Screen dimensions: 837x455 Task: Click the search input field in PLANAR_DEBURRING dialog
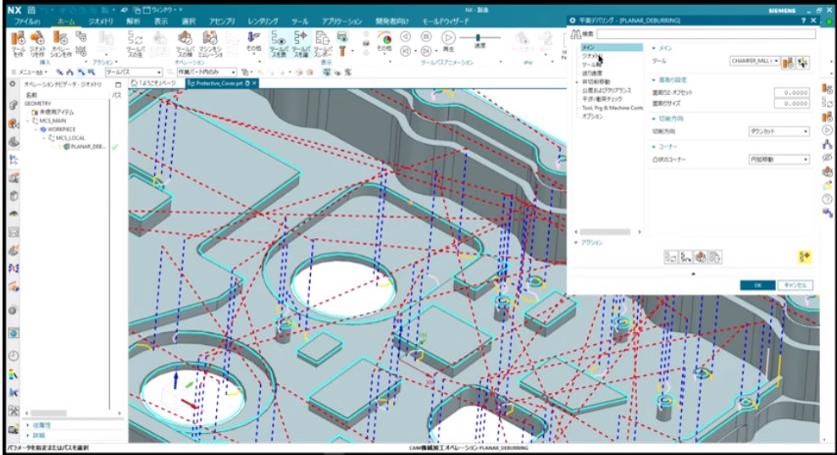[706, 34]
